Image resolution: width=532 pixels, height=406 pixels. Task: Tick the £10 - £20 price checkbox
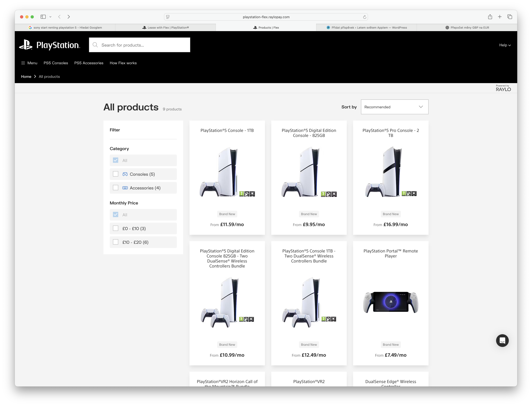click(x=116, y=242)
